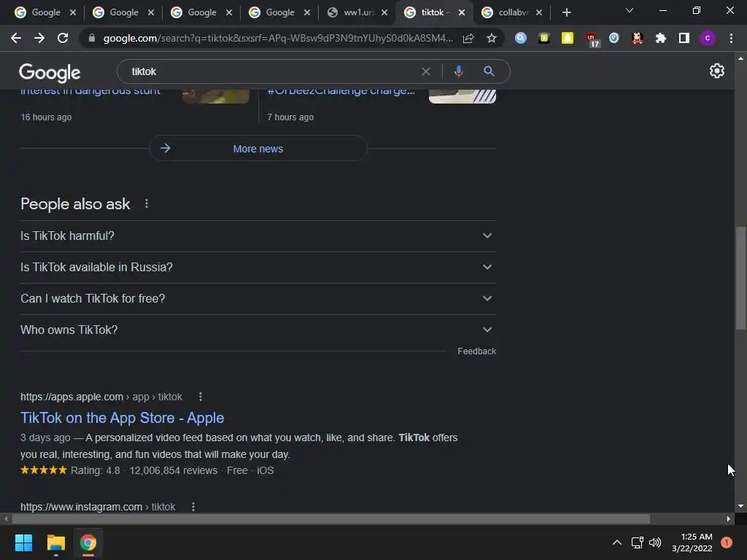Screen dimensions: 747x560
Task: Open the #OrbeezChallenge news headline
Action: click(341, 91)
